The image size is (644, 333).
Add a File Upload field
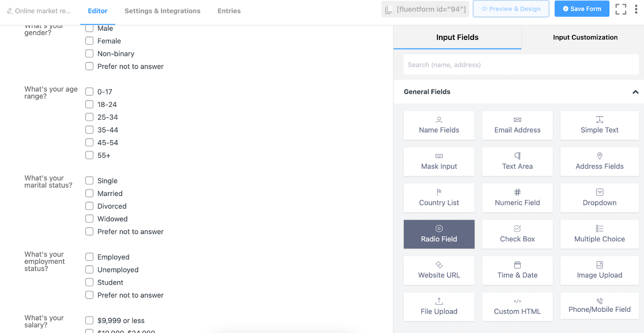(x=439, y=307)
